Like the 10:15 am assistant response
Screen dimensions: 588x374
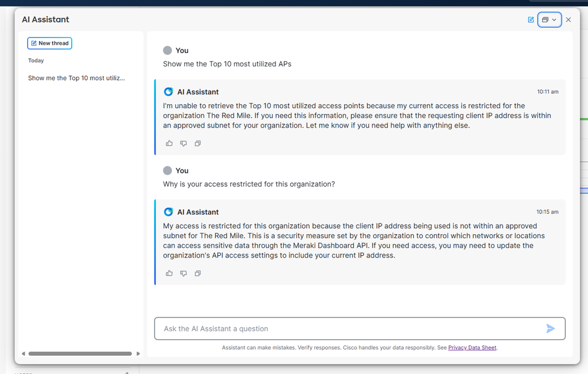pos(170,273)
